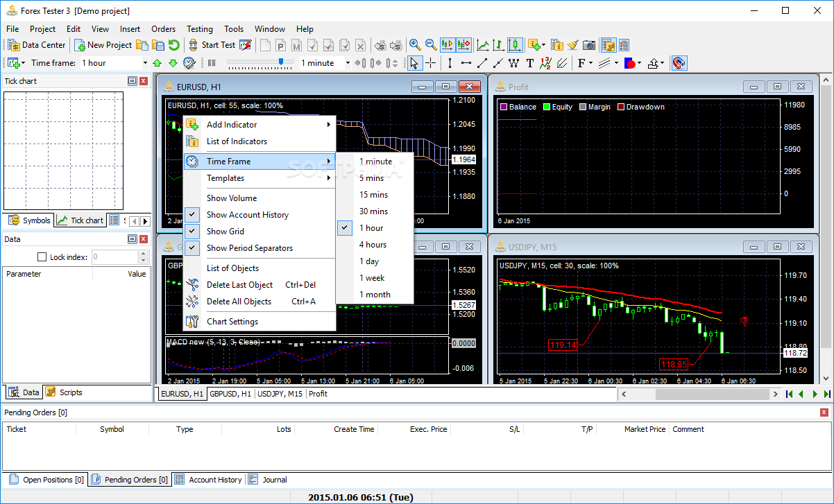The height and width of the screenshot is (504, 834).
Task: Zoom out of the chart
Action: pos(431,45)
